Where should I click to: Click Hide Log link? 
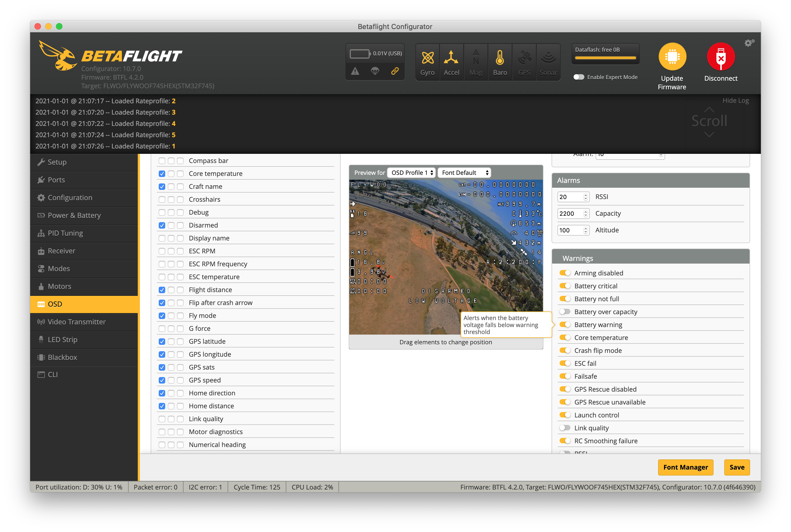[735, 100]
